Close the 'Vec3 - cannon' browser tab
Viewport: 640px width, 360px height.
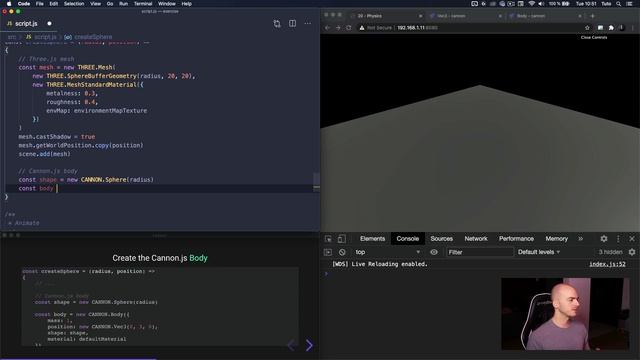coord(500,16)
